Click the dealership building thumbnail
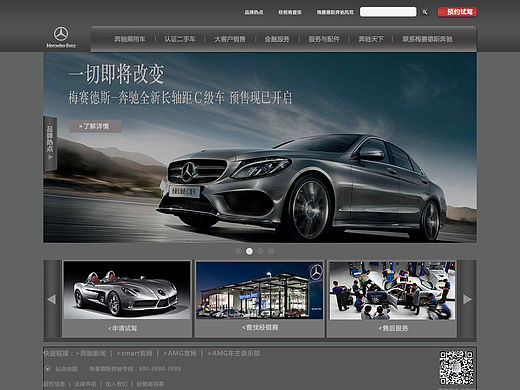The height and width of the screenshot is (390, 520). 260,290
